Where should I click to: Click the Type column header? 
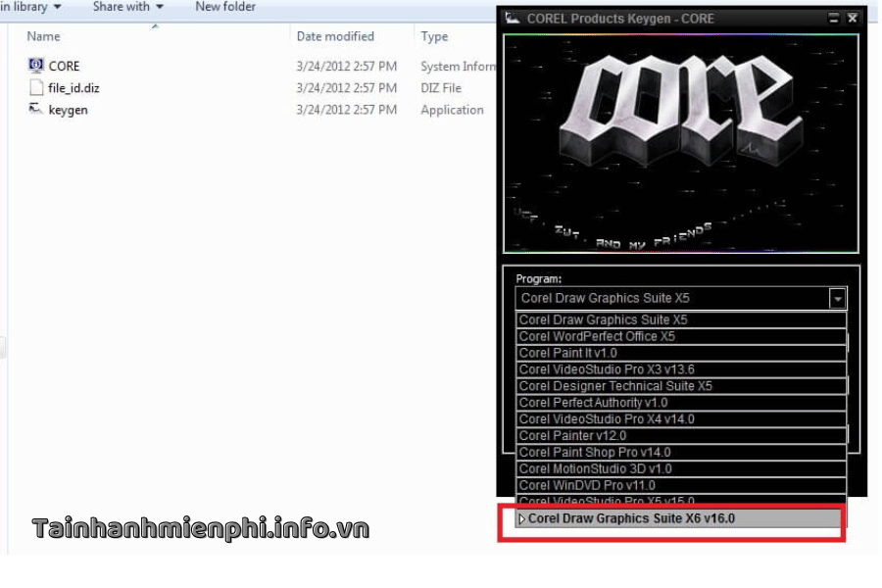[x=434, y=36]
